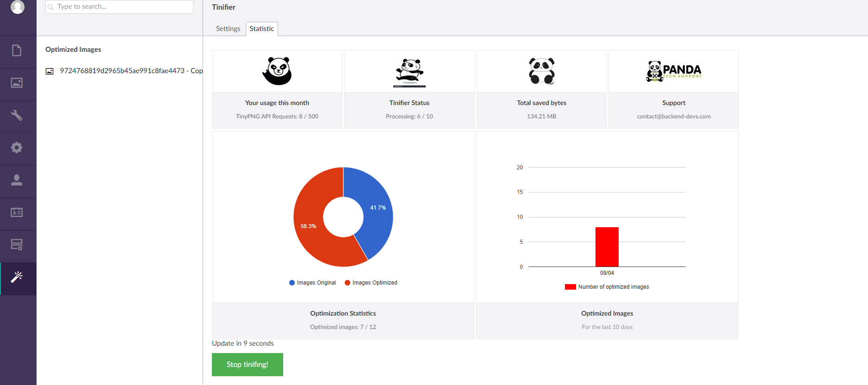Open the Members section ID card icon
Viewport: 868px width, 385px height.
pyautogui.click(x=17, y=212)
